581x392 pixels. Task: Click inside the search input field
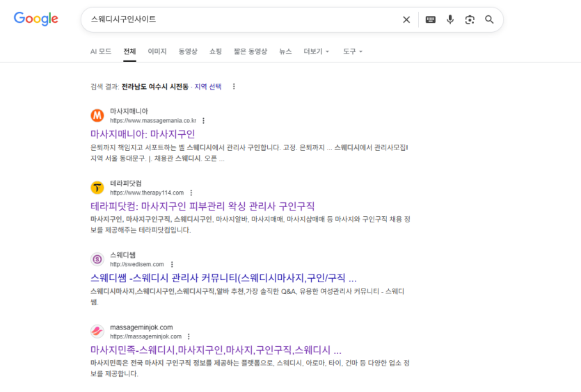[x=237, y=19]
